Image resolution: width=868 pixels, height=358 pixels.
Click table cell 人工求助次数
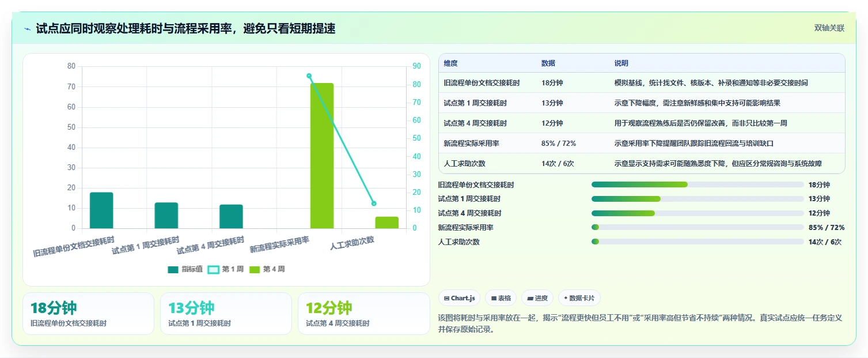pos(464,164)
